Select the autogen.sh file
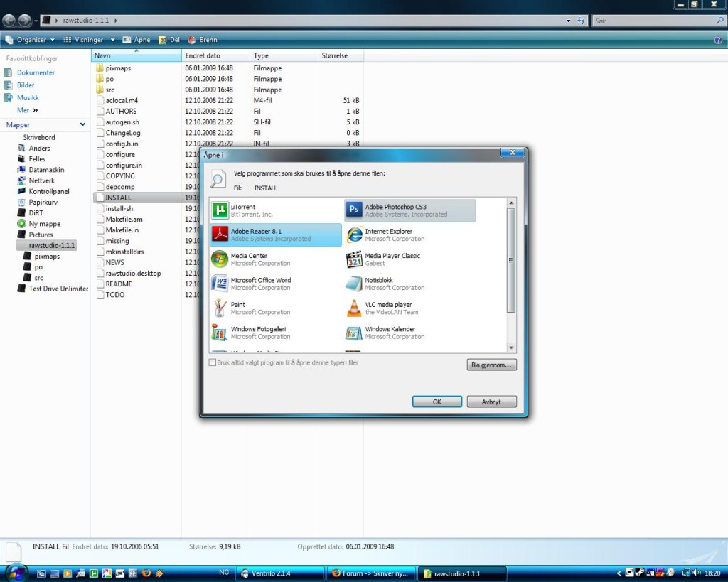Viewport: 728px width, 582px height. point(122,122)
